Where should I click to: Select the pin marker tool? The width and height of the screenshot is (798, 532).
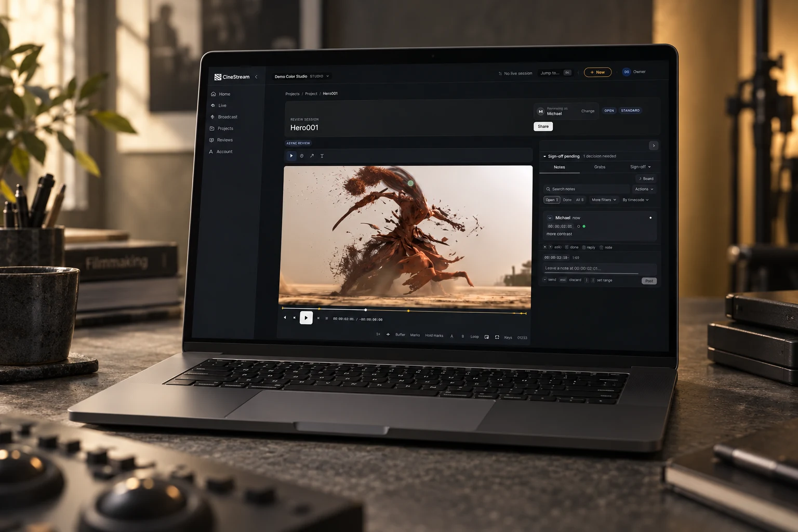tap(301, 156)
